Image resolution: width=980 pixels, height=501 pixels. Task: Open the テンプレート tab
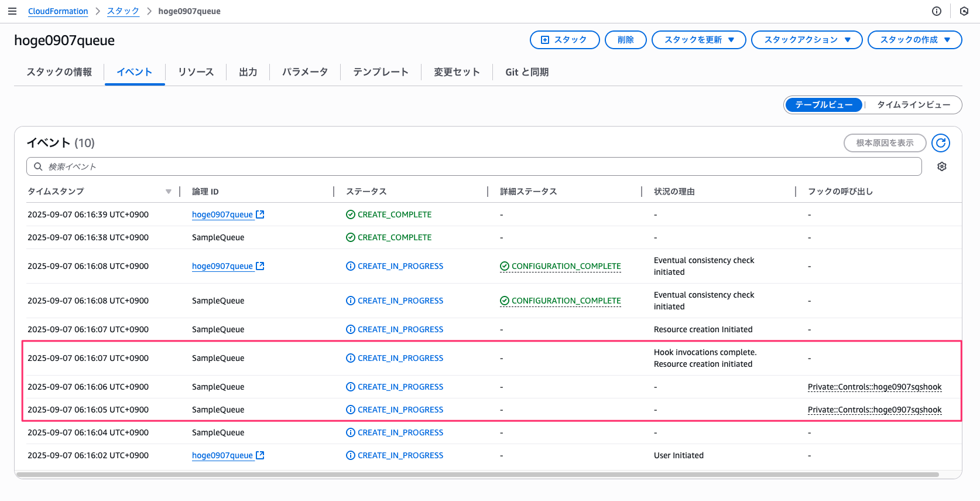coord(381,72)
